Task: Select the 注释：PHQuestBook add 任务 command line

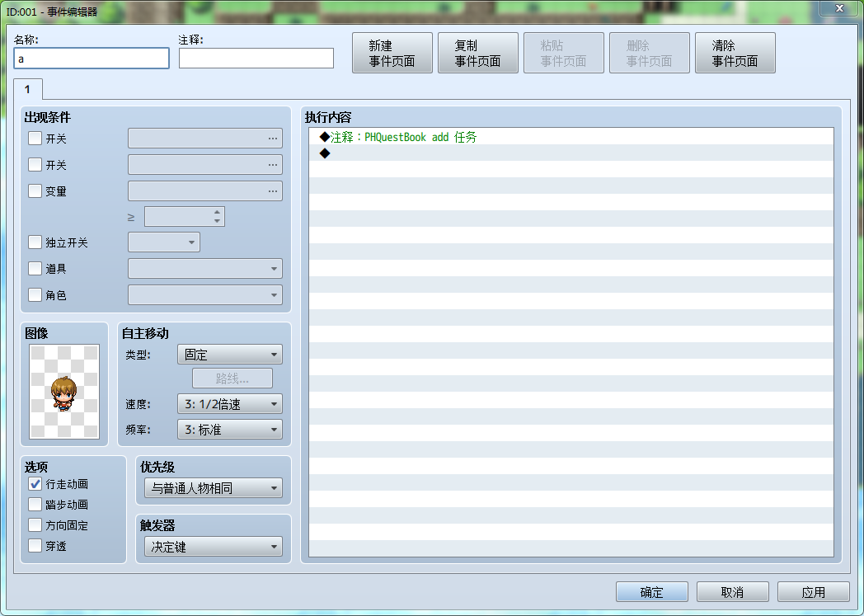Action: coord(571,137)
